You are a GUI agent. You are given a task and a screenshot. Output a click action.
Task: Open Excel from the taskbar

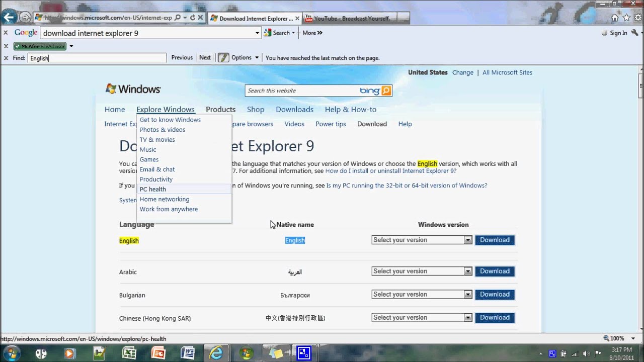pos(129,353)
